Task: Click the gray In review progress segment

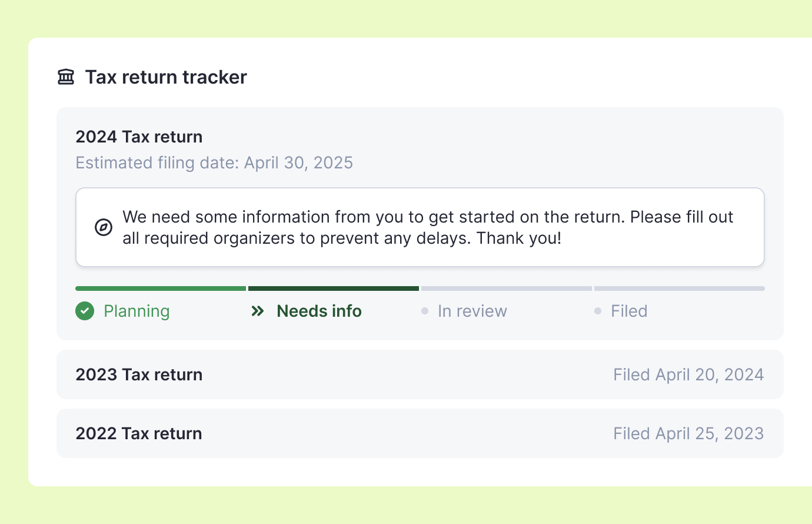Action: click(507, 288)
